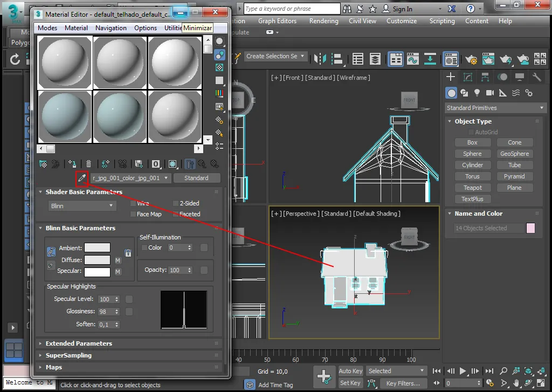Click Get Material icon in Material Editor
This screenshot has height=392, width=552.
pyautogui.click(x=43, y=164)
